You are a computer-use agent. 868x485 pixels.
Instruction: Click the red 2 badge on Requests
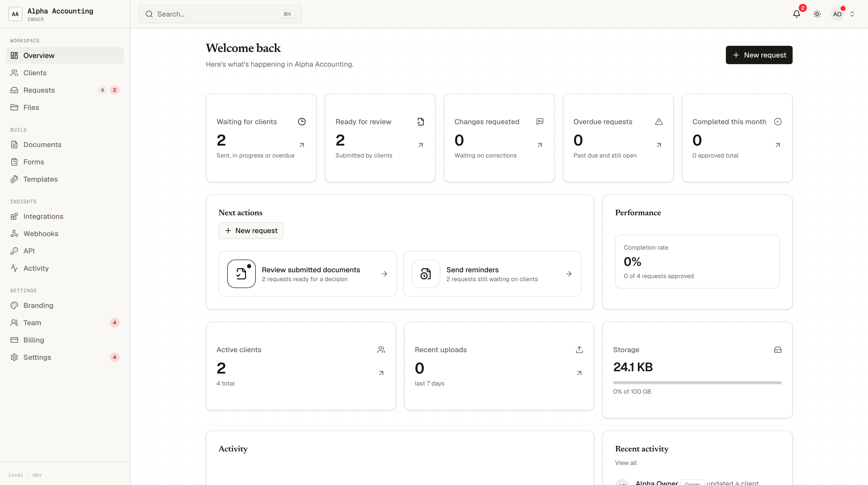(x=115, y=90)
